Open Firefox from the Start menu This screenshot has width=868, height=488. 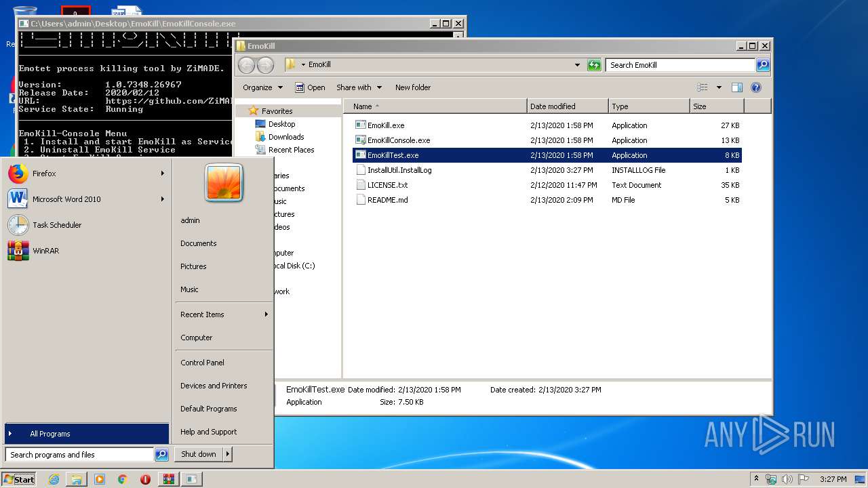pos(85,174)
